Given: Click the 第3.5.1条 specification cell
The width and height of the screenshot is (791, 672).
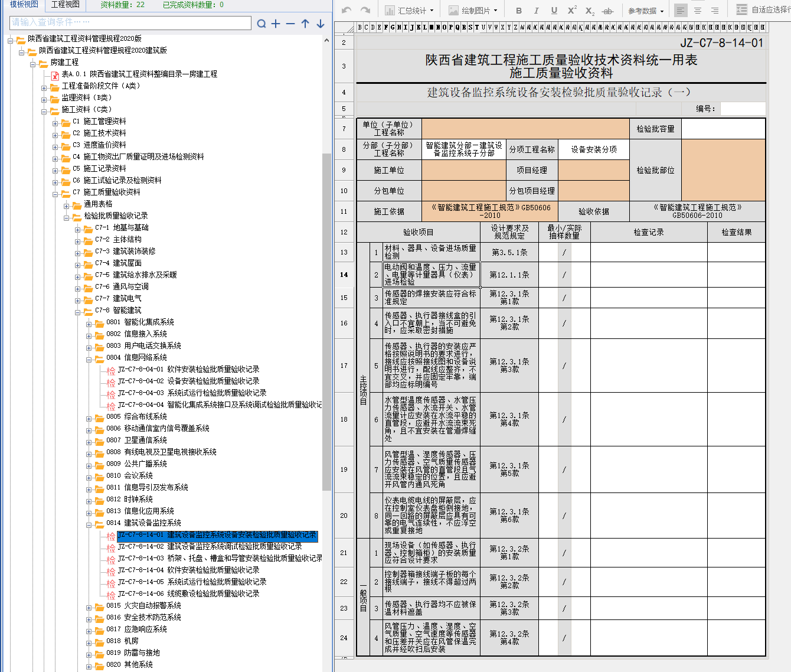Looking at the screenshot, I should 509,252.
